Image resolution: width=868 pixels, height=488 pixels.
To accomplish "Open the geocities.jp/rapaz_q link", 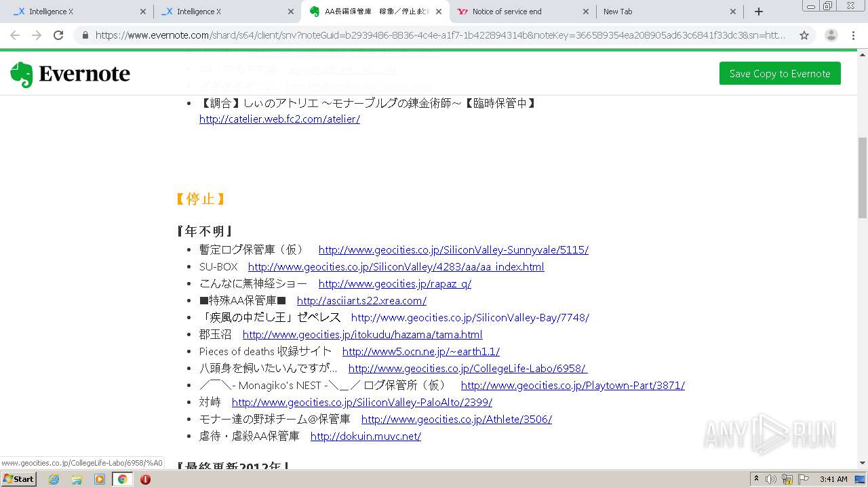I will tap(395, 283).
